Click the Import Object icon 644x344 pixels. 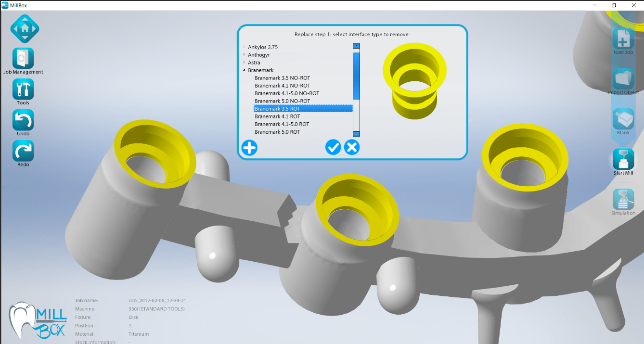point(623,78)
